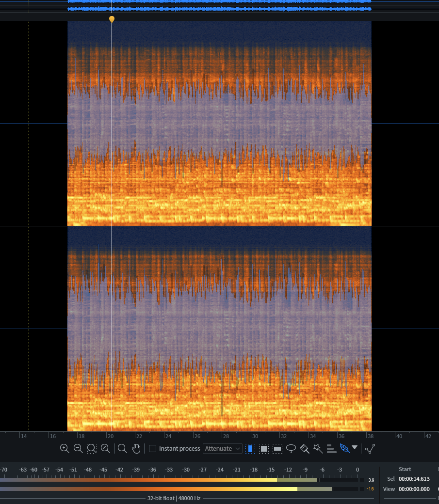Click the curve node icon in toolbar
The width and height of the screenshot is (439, 504).
370,449
